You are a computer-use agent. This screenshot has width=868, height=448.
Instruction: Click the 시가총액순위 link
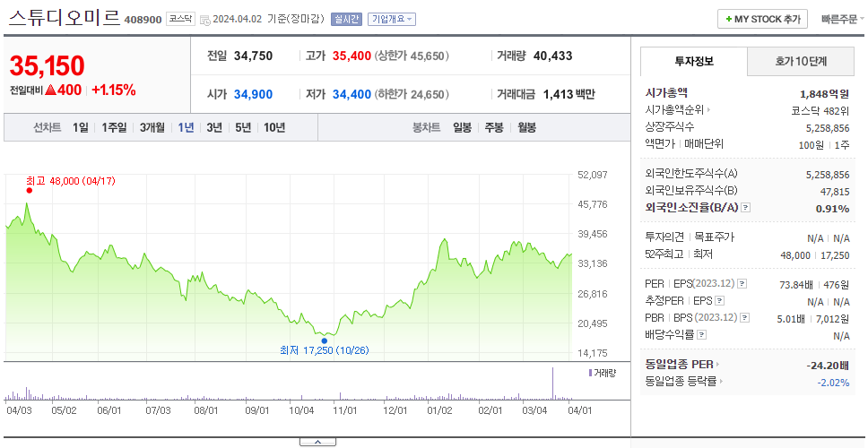(675, 110)
